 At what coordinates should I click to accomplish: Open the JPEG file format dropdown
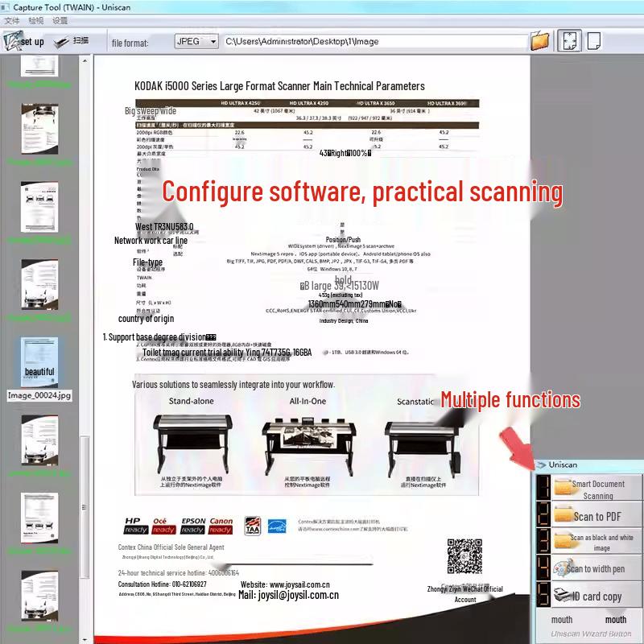pyautogui.click(x=196, y=41)
